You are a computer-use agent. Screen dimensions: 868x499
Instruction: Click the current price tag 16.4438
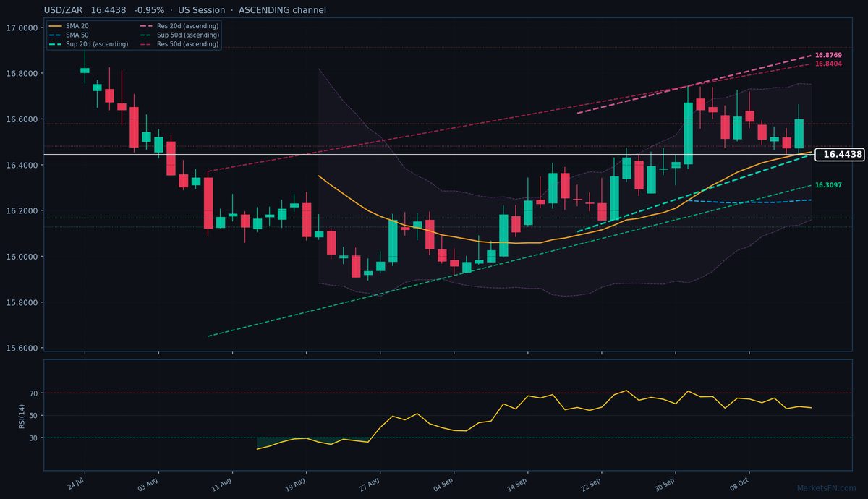pyautogui.click(x=840, y=154)
